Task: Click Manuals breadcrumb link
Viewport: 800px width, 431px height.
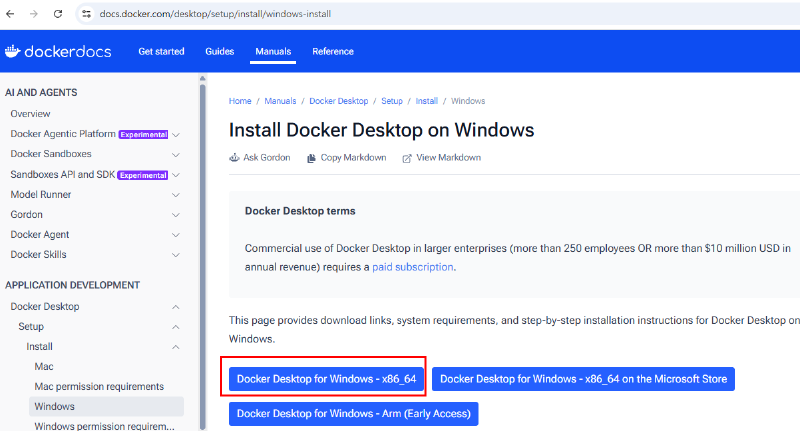Action: pyautogui.click(x=280, y=101)
